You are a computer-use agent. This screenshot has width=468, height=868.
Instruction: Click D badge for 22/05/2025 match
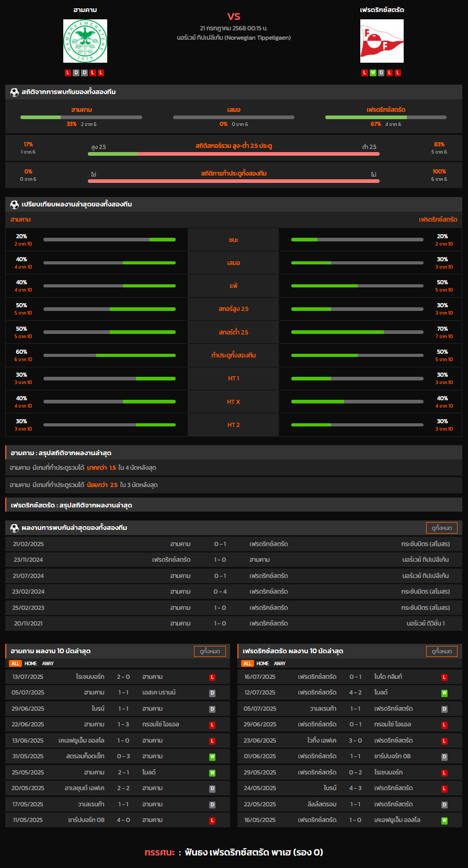click(444, 805)
